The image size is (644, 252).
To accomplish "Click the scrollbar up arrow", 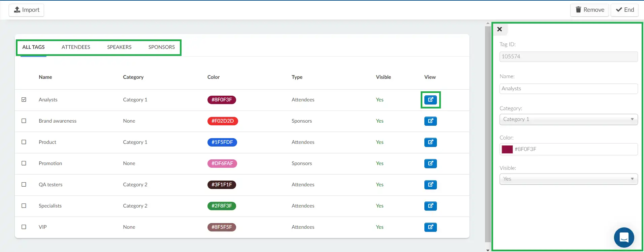I will click(488, 24).
